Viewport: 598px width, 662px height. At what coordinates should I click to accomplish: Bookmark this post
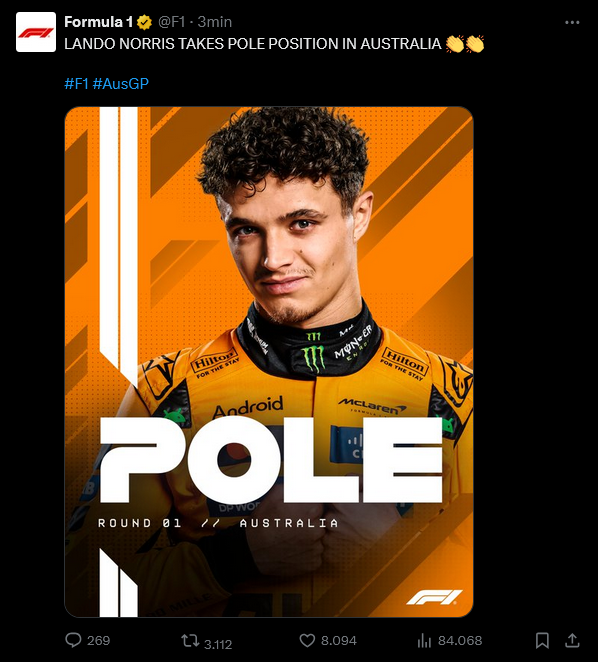pyautogui.click(x=542, y=640)
